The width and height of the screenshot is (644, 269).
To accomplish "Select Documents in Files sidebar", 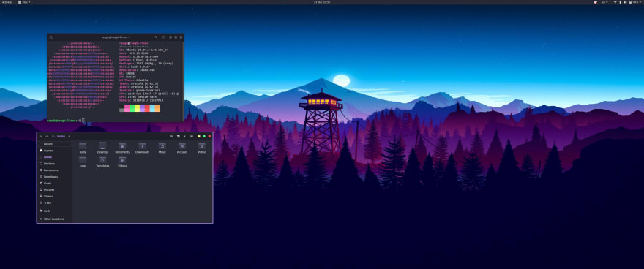I will [x=54, y=170].
